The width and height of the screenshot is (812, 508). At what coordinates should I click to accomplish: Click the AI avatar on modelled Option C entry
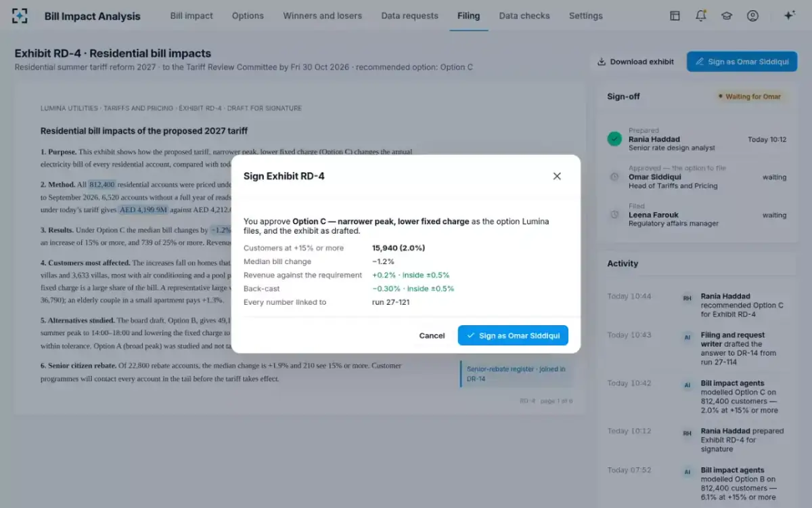[687, 385]
